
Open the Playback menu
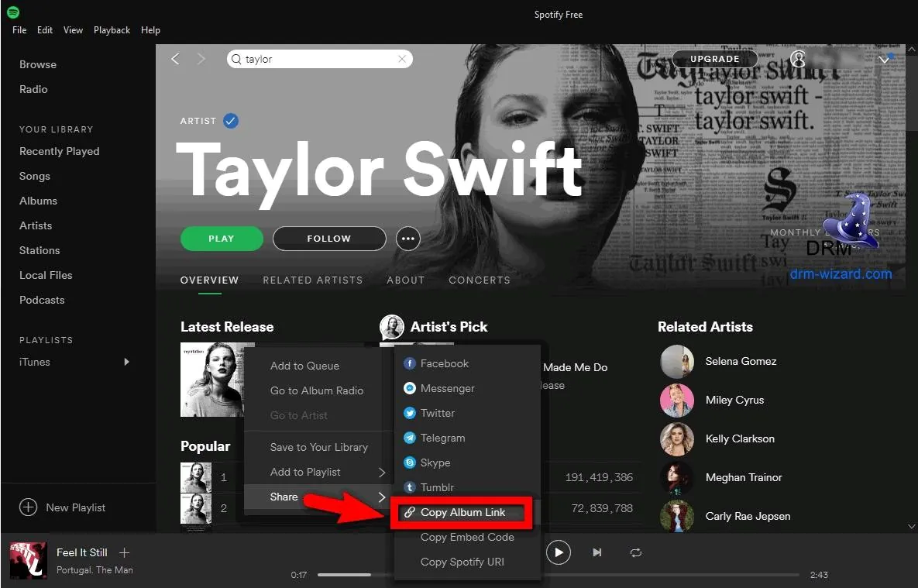[112, 30]
